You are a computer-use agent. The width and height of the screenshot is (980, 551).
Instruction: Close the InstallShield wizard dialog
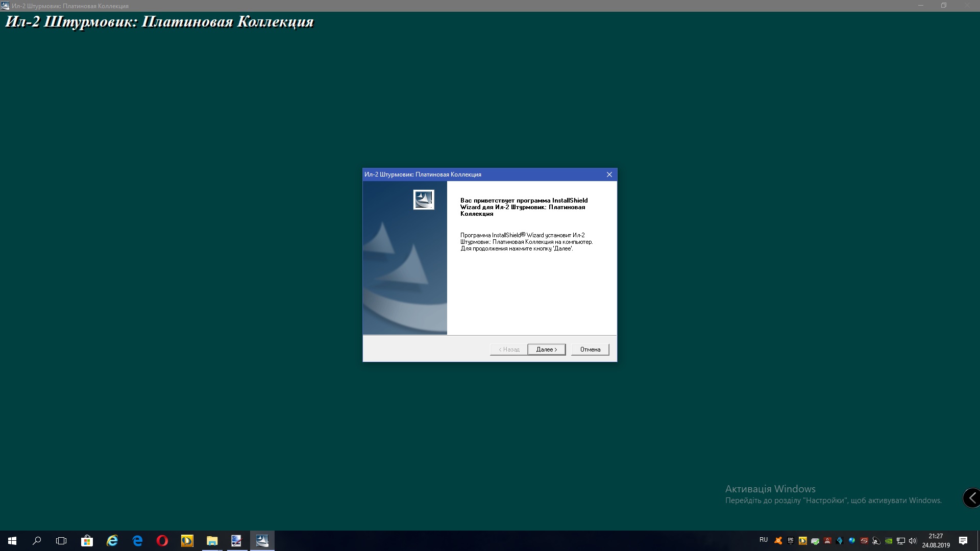[609, 174]
